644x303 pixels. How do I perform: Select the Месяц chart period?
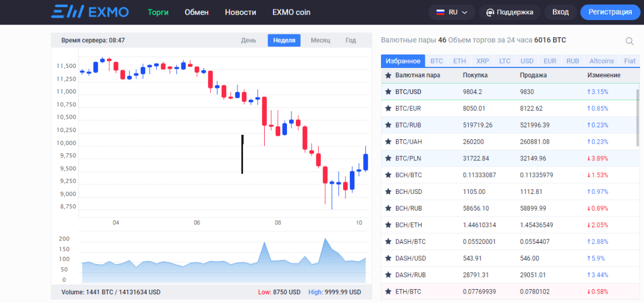click(x=320, y=40)
